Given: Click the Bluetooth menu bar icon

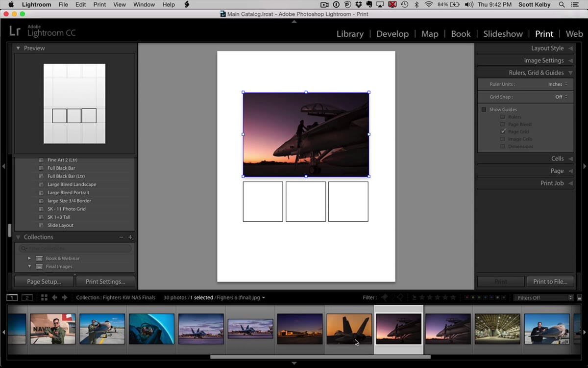Looking at the screenshot, I should [417, 4].
